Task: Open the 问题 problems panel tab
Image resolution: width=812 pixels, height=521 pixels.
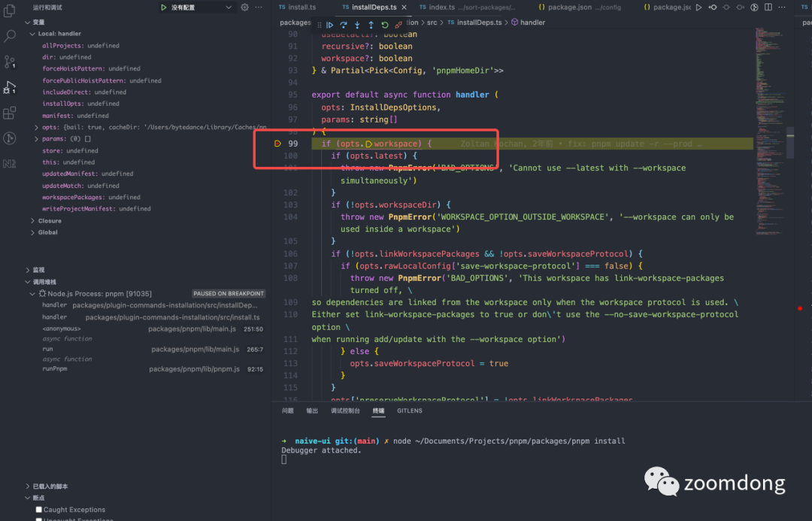Action: point(287,410)
